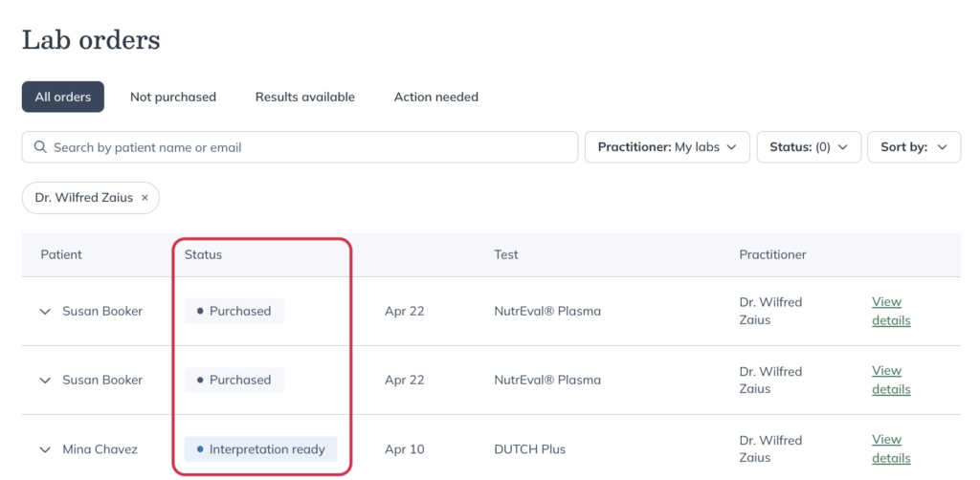This screenshot has height=480, width=980.
Task: Click the Test column header
Action: point(506,254)
